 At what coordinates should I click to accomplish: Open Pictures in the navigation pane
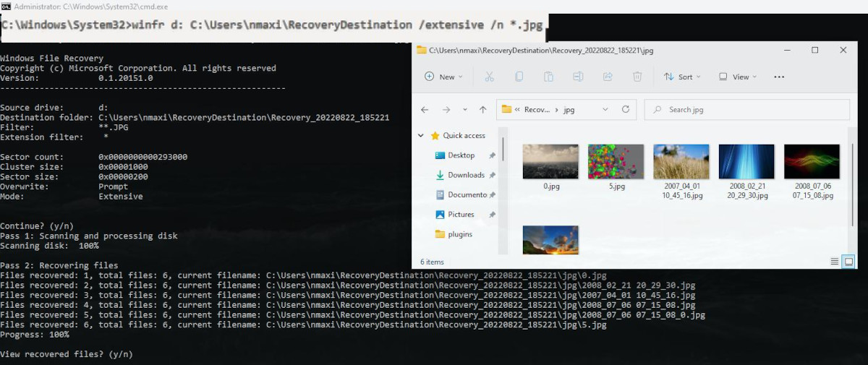click(x=461, y=215)
